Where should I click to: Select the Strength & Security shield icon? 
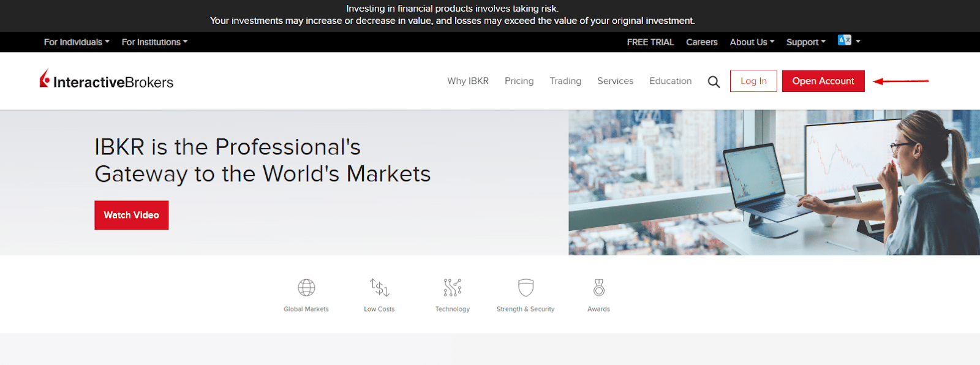(x=526, y=287)
